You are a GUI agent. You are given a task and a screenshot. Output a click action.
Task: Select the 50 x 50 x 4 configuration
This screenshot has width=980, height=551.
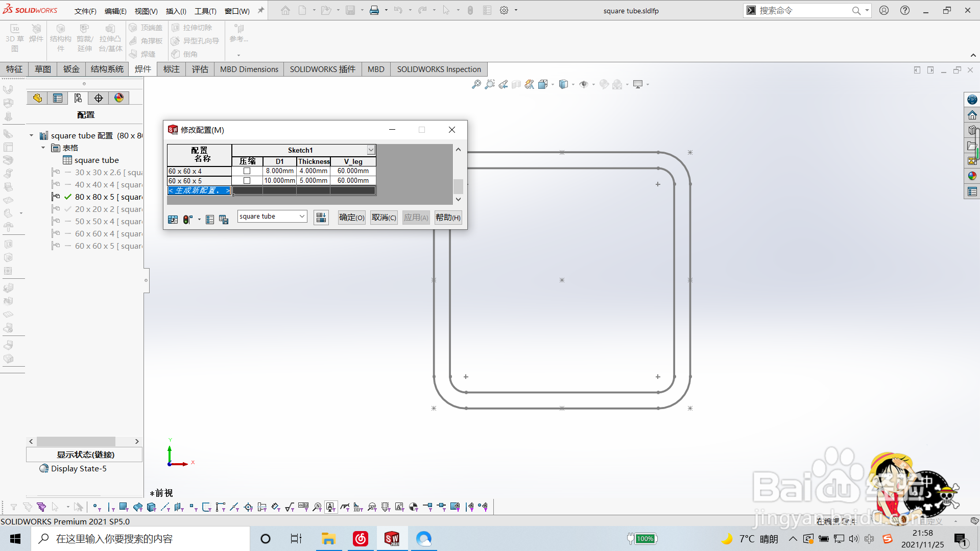pyautogui.click(x=97, y=221)
